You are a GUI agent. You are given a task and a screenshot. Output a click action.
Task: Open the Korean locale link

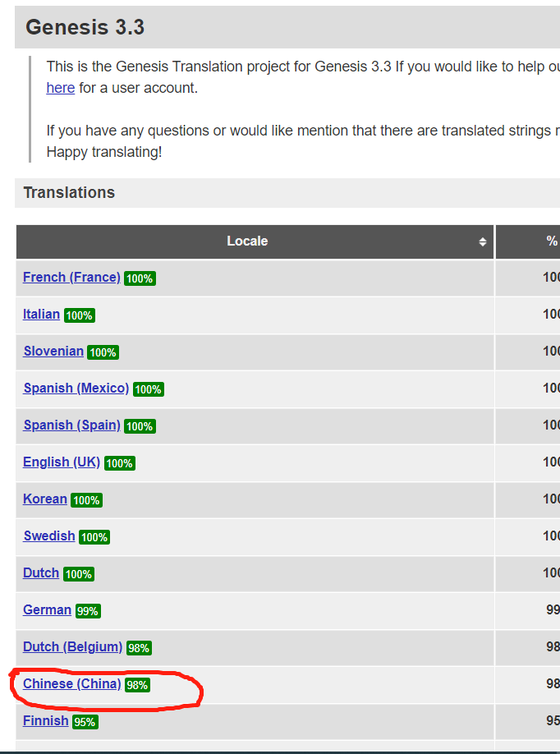45,499
